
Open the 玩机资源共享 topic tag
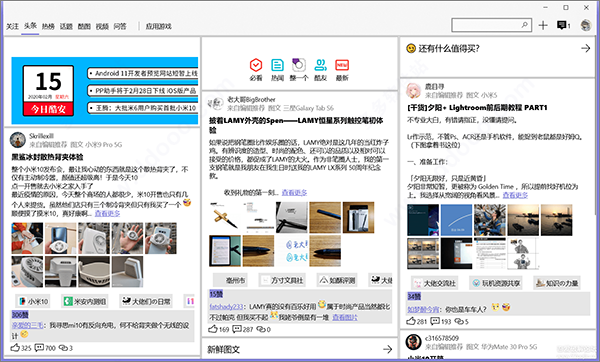(496, 283)
